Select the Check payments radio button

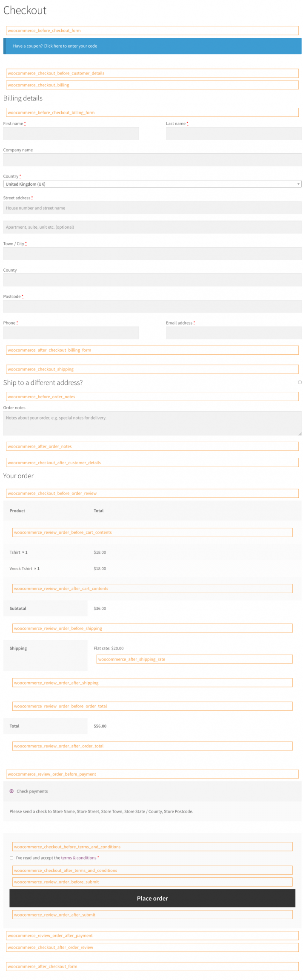[x=11, y=791]
